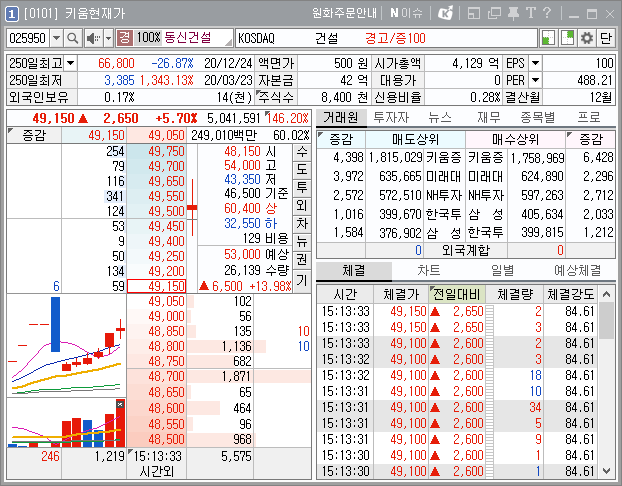Switch to 종목별 tab
622x486 pixels.
point(538,117)
